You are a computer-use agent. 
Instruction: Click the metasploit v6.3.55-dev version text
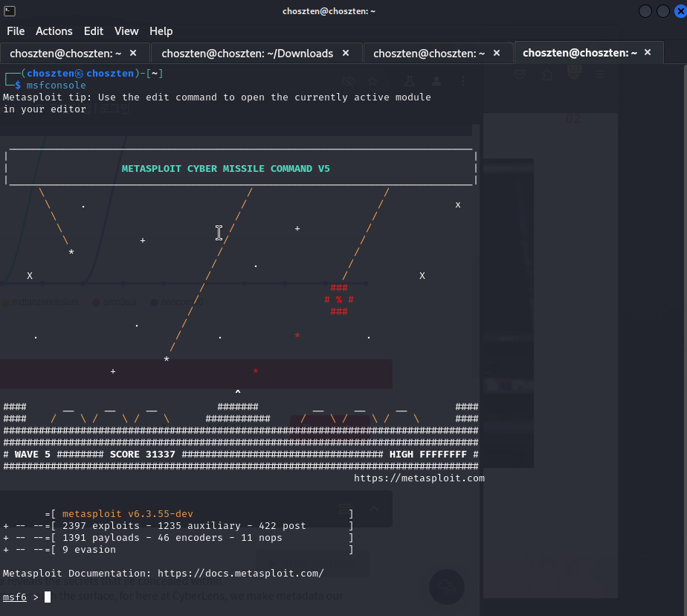click(127, 513)
